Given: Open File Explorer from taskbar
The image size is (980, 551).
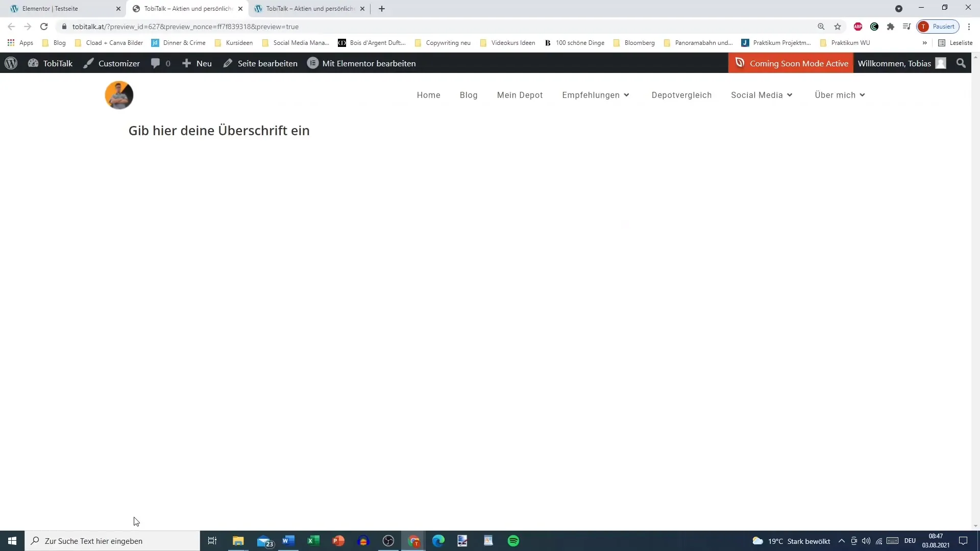Looking at the screenshot, I should click(238, 541).
